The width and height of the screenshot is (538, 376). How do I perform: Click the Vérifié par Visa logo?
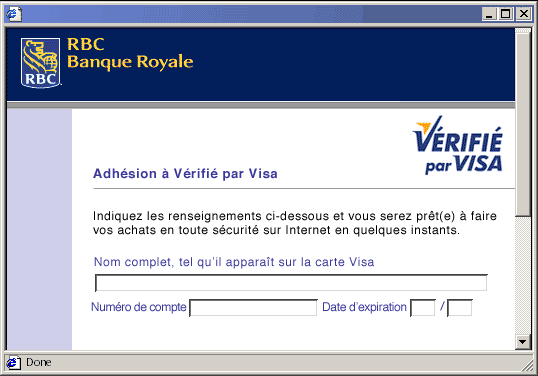click(457, 145)
